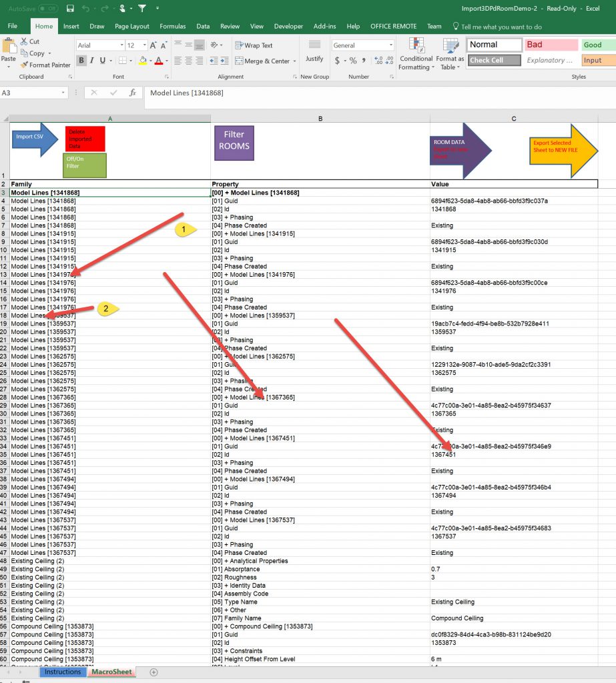Click the Import CSV arrow button
Viewport: 616px width, 683px height.
tap(33, 138)
